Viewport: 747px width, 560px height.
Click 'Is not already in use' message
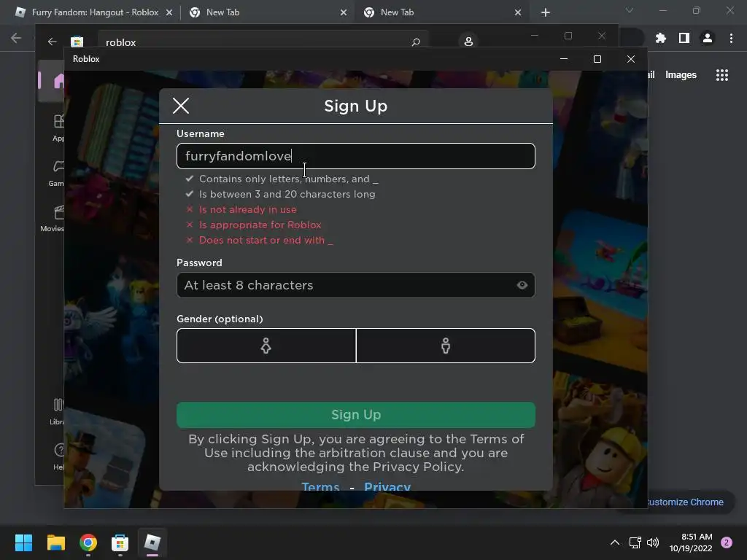(x=248, y=209)
